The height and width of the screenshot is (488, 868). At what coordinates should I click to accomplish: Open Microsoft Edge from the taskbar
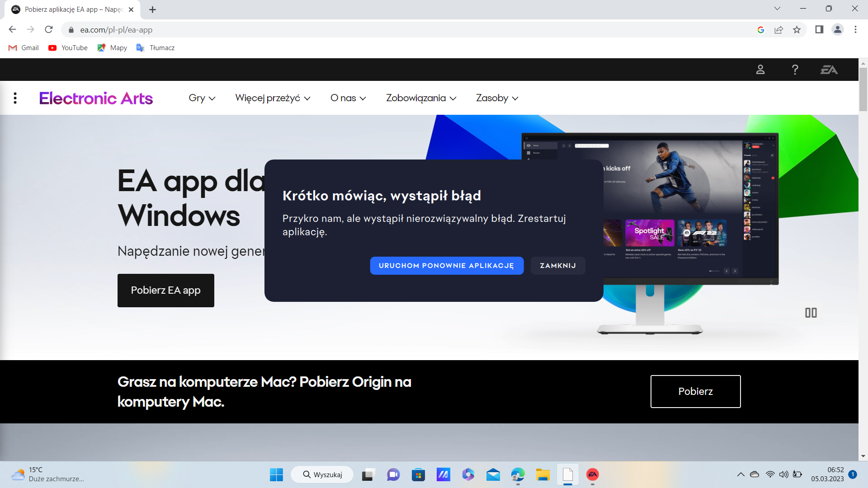tap(518, 474)
